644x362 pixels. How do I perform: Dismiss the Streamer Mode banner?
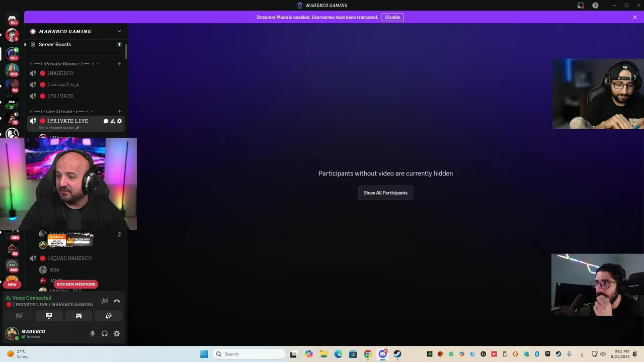point(635,17)
